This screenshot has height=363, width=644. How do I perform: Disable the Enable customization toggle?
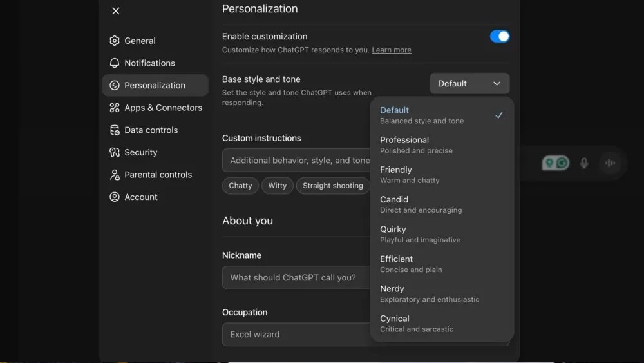(500, 37)
